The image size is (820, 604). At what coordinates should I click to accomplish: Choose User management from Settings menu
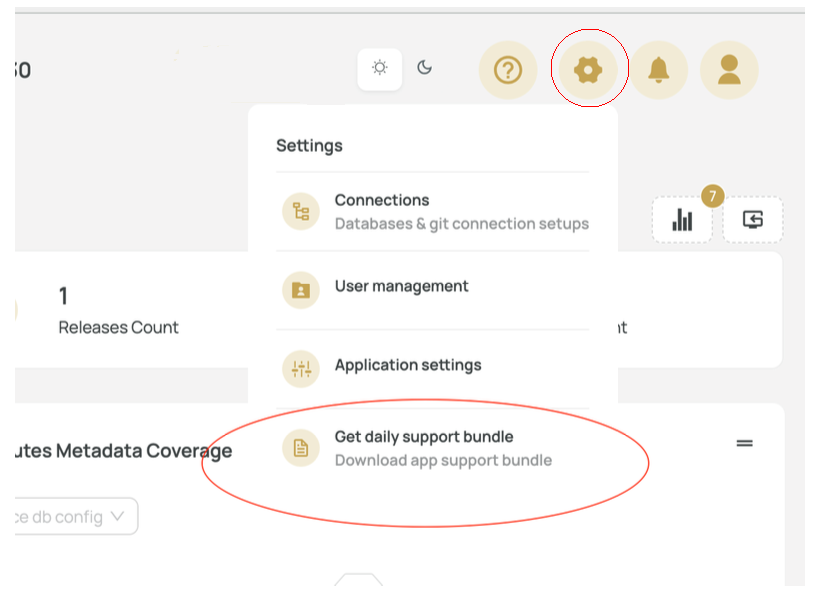click(401, 286)
